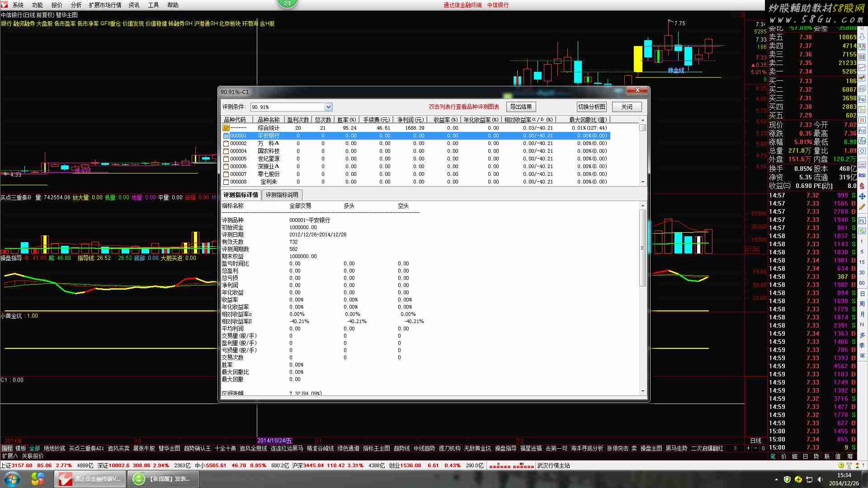Screen dimensions: 868x488
Task: Click the details panel vertical scrollbar thumb
Action: (642, 248)
